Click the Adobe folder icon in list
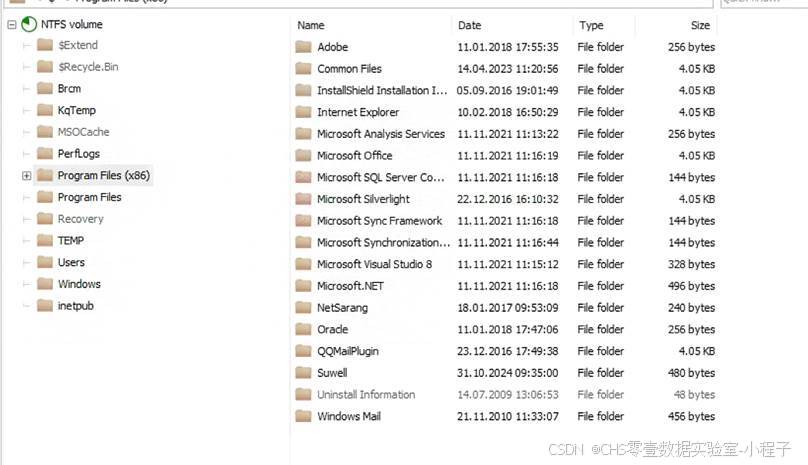Image resolution: width=808 pixels, height=465 pixels. click(x=304, y=47)
